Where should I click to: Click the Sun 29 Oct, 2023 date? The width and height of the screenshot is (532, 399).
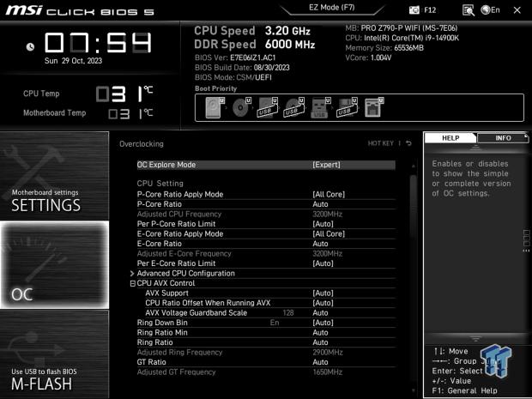tap(73, 61)
